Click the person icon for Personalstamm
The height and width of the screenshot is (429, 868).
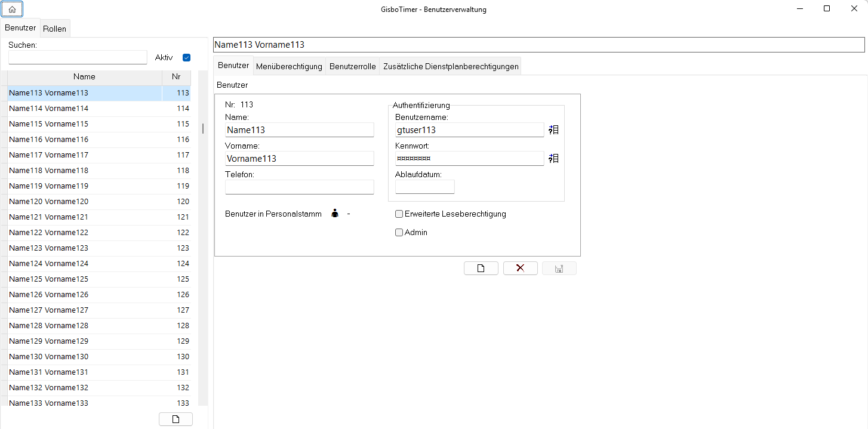335,214
